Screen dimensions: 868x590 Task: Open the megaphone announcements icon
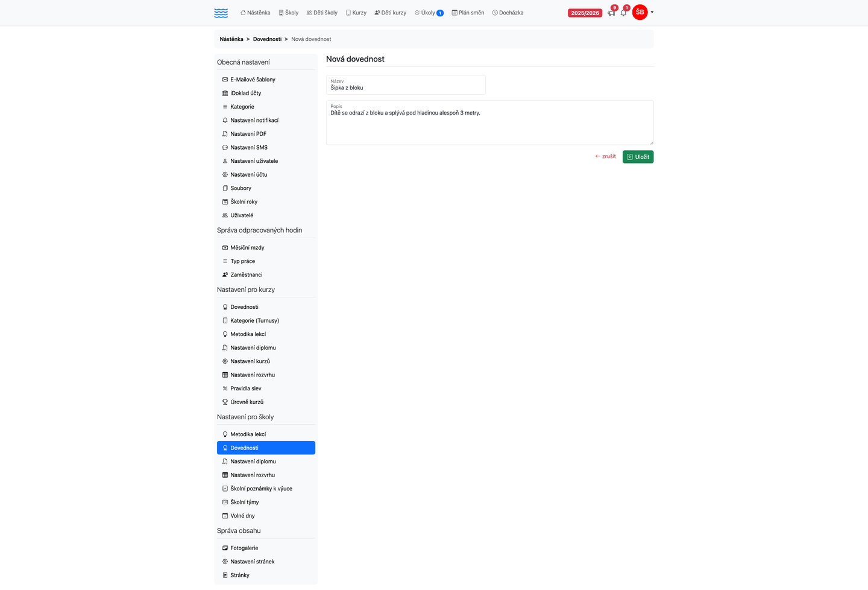coord(611,13)
